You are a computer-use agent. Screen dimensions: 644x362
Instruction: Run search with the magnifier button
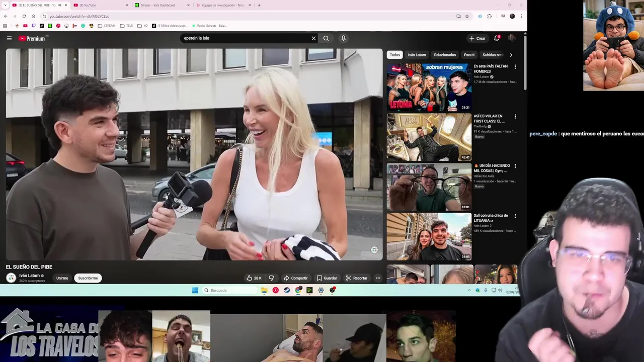(326, 38)
